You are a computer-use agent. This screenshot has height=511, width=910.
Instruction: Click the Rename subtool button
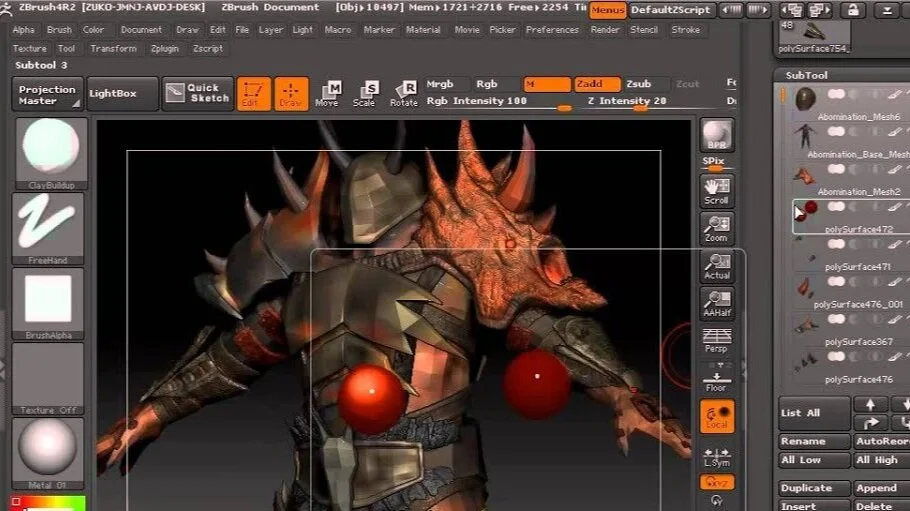(x=814, y=441)
